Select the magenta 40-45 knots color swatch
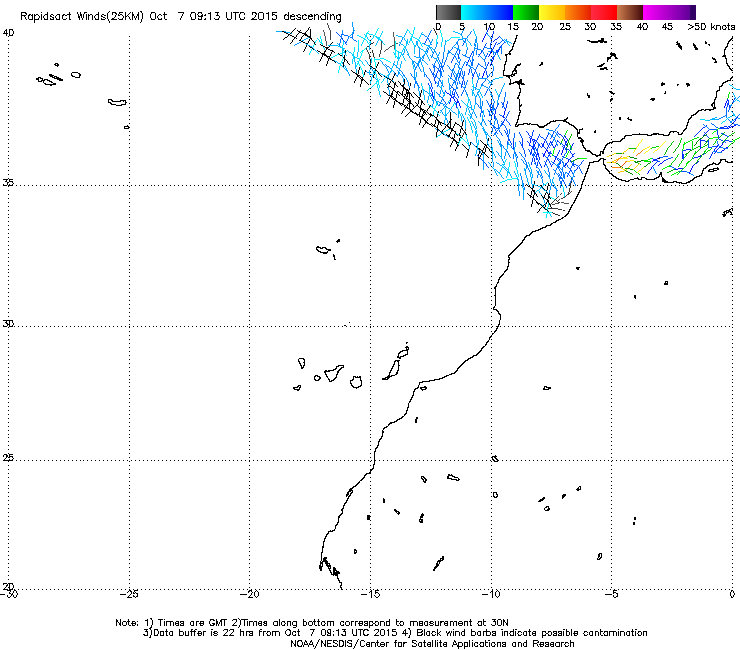This screenshot has width=740, height=650. click(x=656, y=12)
